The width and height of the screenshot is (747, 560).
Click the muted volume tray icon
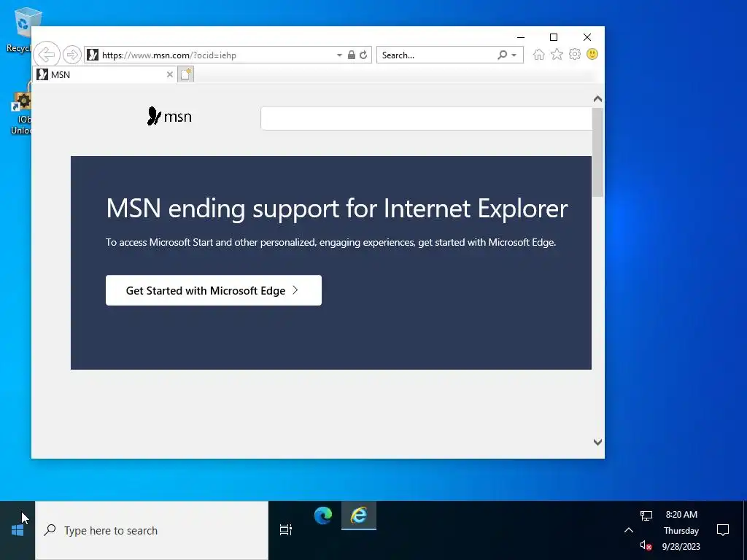pyautogui.click(x=646, y=545)
